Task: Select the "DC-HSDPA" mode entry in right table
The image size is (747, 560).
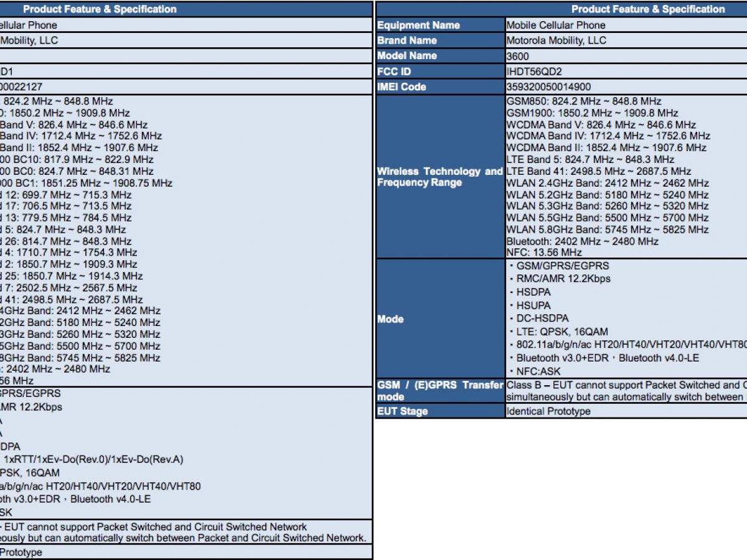Action: [542, 319]
